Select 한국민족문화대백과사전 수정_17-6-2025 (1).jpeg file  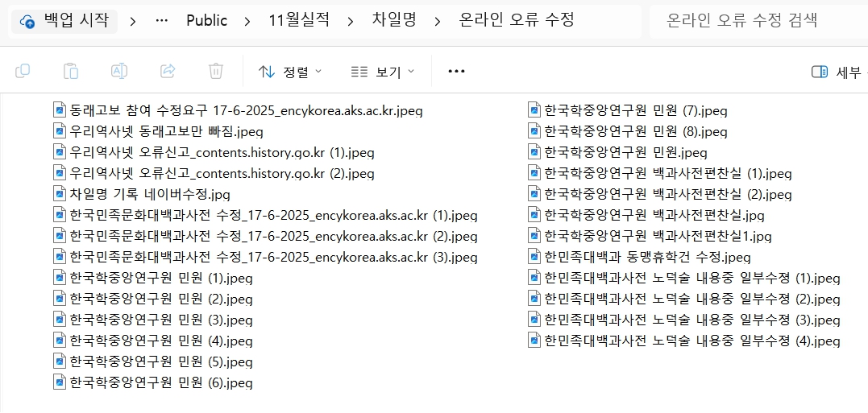[265, 215]
